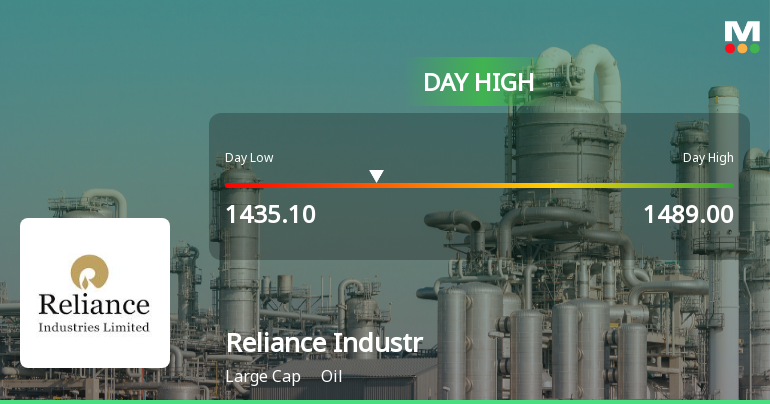Click the 1435.10 low price value

coord(271,215)
